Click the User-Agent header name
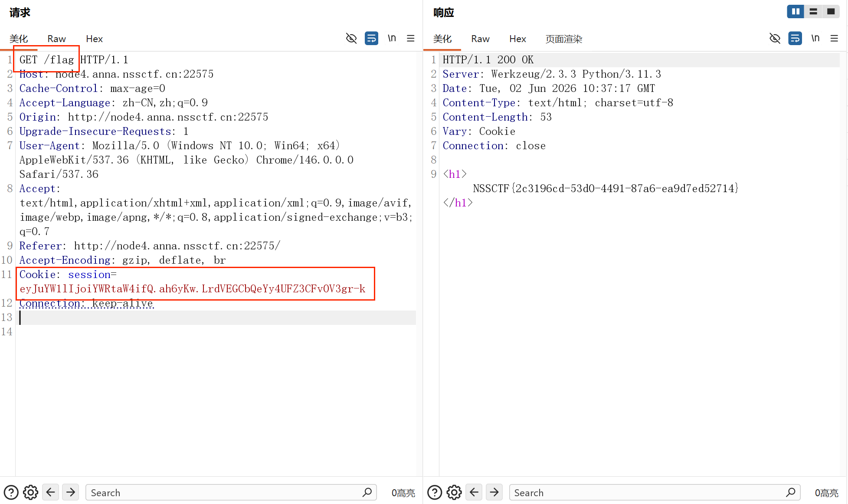Image resolution: width=848 pixels, height=504 pixels. point(49,146)
